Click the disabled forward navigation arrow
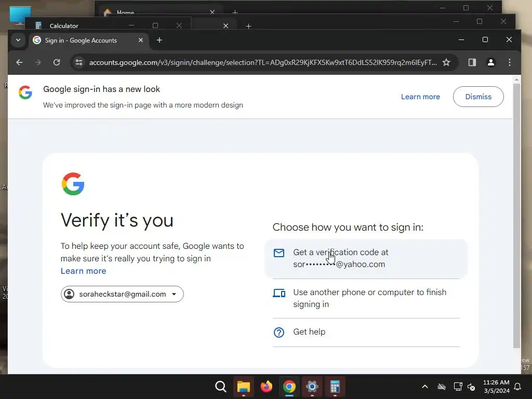Image resolution: width=532 pixels, height=399 pixels. (x=37, y=62)
